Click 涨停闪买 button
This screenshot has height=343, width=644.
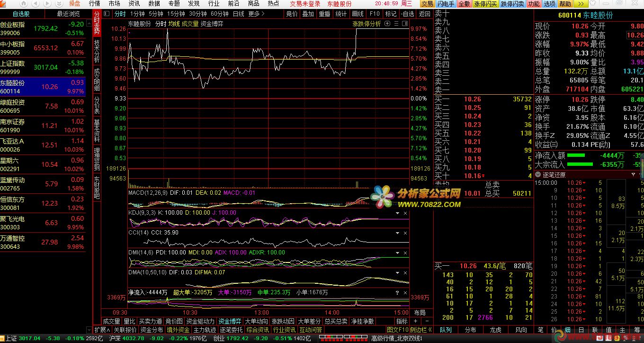pyautogui.click(x=486, y=4)
